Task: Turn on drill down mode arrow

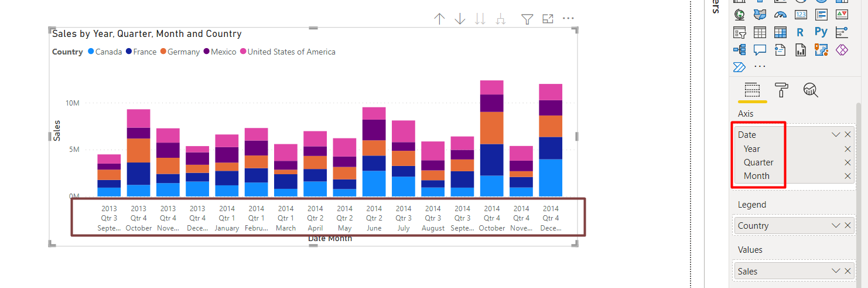Action: [x=460, y=19]
